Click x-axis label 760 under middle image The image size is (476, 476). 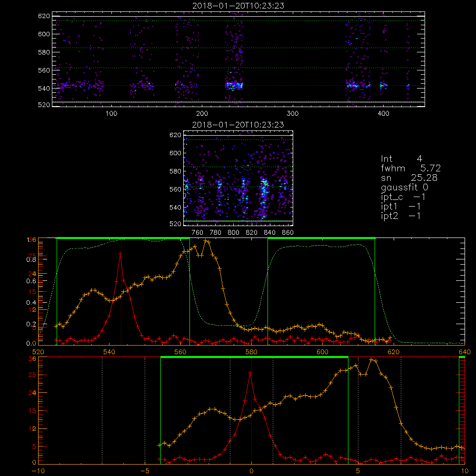[198, 233]
